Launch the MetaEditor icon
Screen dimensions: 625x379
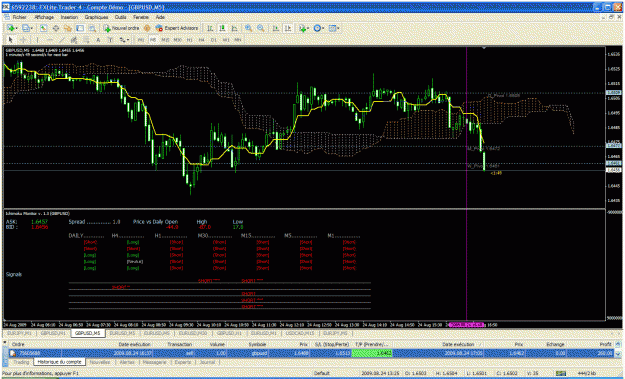click(147, 28)
